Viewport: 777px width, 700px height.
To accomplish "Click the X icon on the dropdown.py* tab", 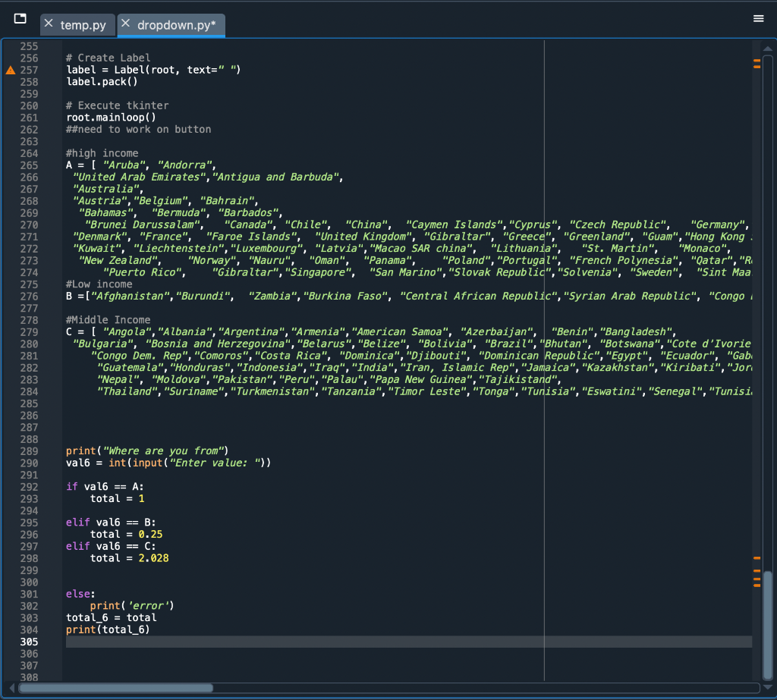I will pos(126,25).
